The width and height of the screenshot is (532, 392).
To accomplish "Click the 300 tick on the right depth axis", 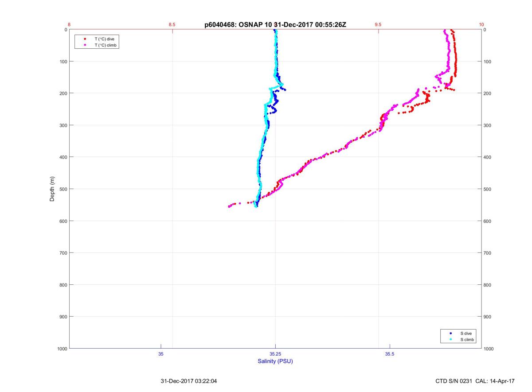I will click(488, 125).
